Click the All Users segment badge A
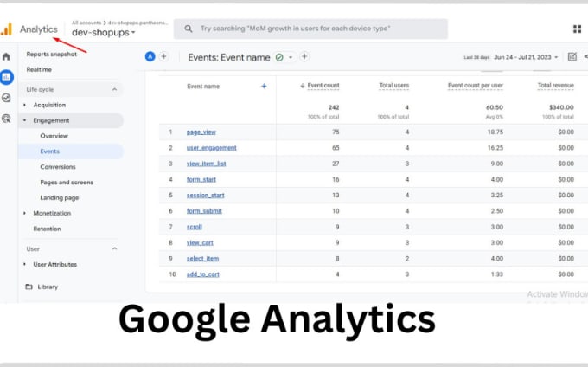Screen dimensions: 588x367 pos(150,56)
